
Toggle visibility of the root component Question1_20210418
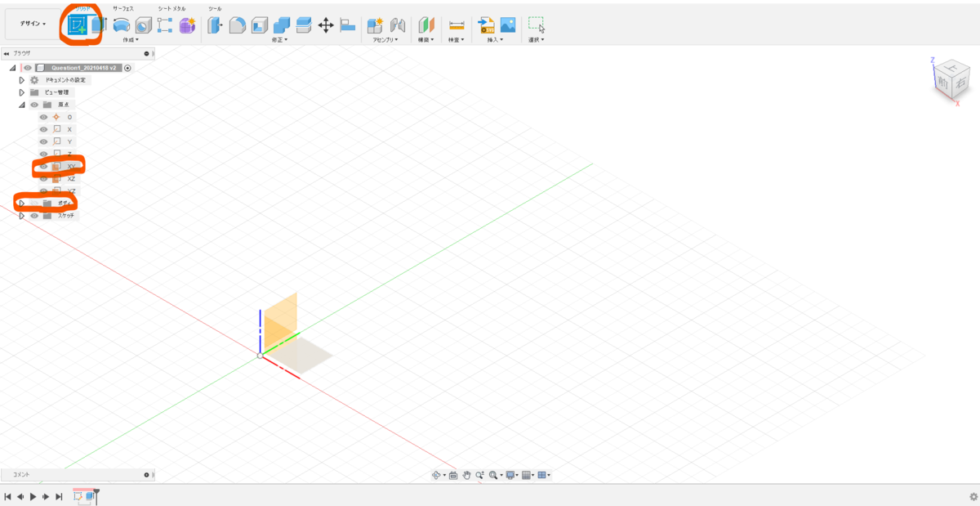(x=28, y=68)
